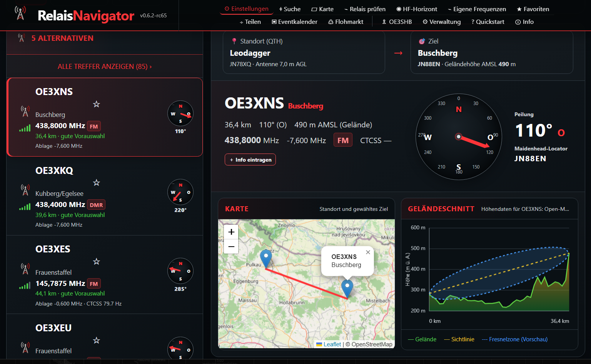The width and height of the screenshot is (591, 364).
Task: Toggle Gelände legend entry
Action: (422, 339)
